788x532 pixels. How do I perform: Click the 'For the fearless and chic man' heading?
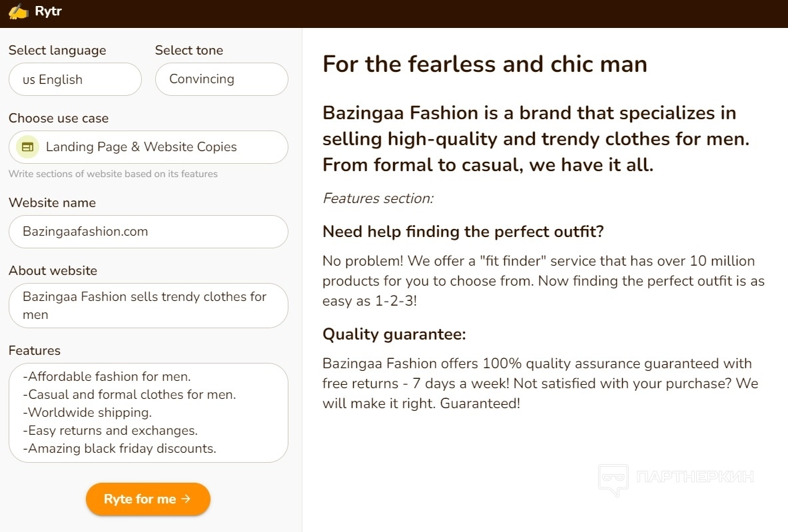[x=484, y=64]
